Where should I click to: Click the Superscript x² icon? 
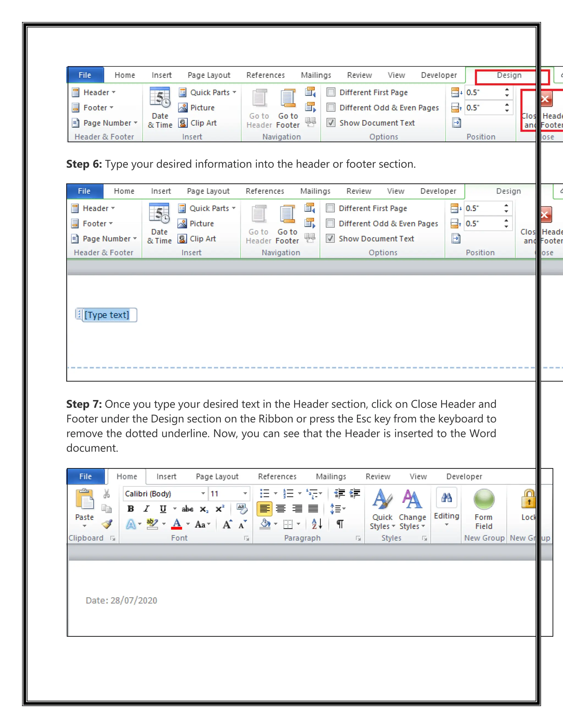point(220,509)
